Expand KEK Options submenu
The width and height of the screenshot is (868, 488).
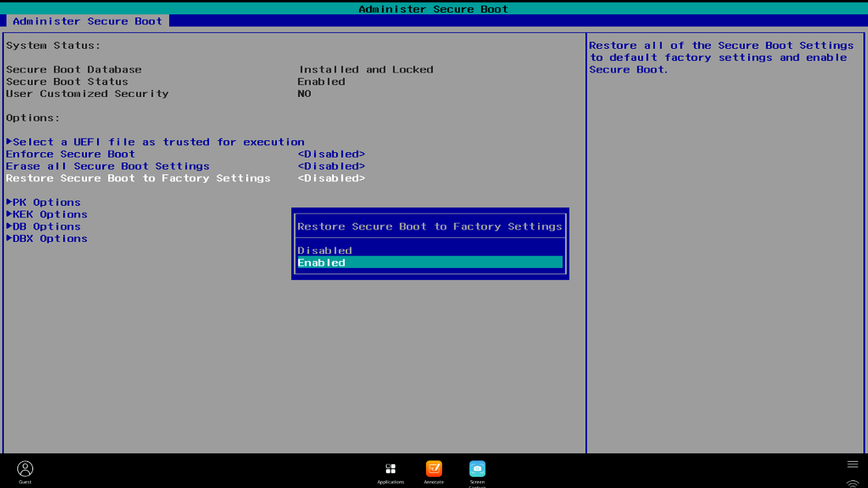[x=47, y=214]
